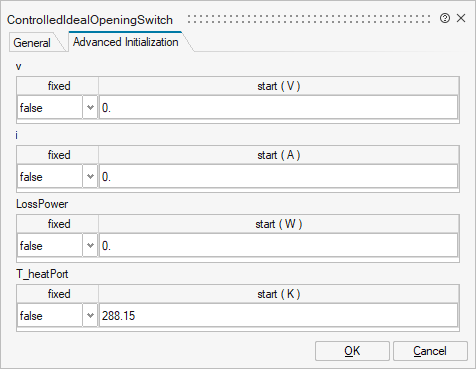Click the T_heatPort section label
This screenshot has height=369, width=476.
click(x=42, y=274)
